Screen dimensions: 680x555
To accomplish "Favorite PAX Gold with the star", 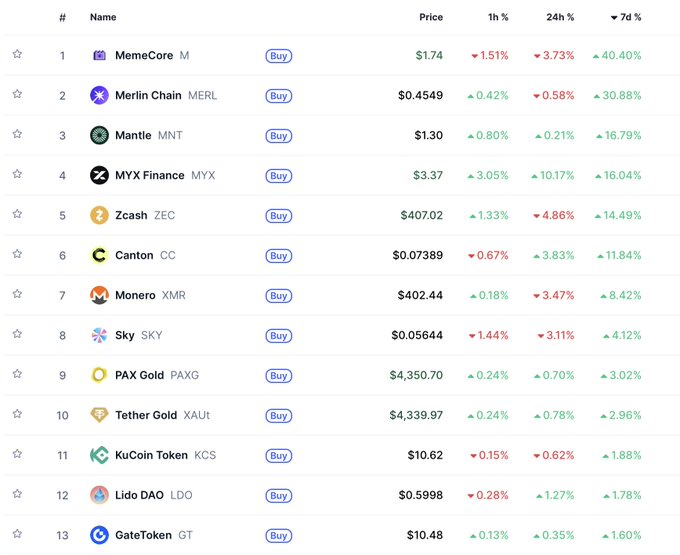I will (x=17, y=374).
